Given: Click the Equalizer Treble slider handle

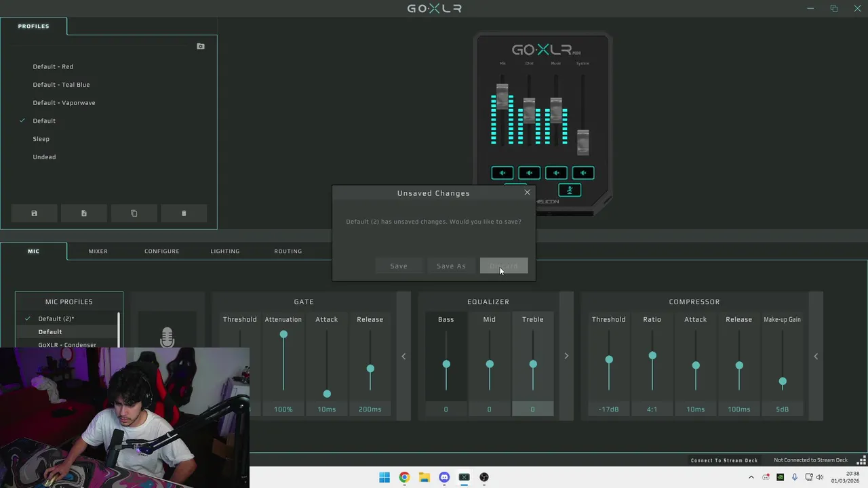Looking at the screenshot, I should [x=533, y=364].
